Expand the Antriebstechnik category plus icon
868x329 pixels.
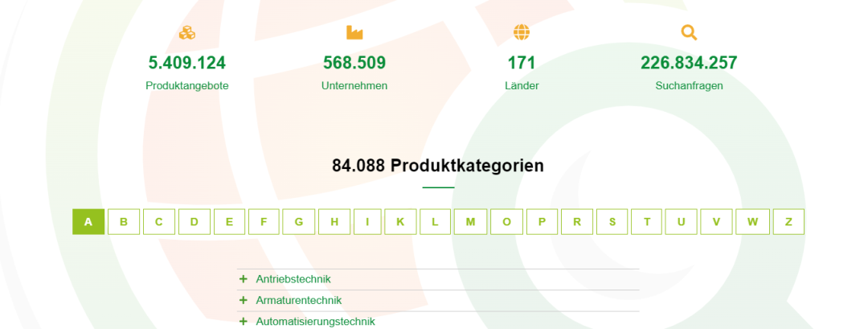pos(244,279)
